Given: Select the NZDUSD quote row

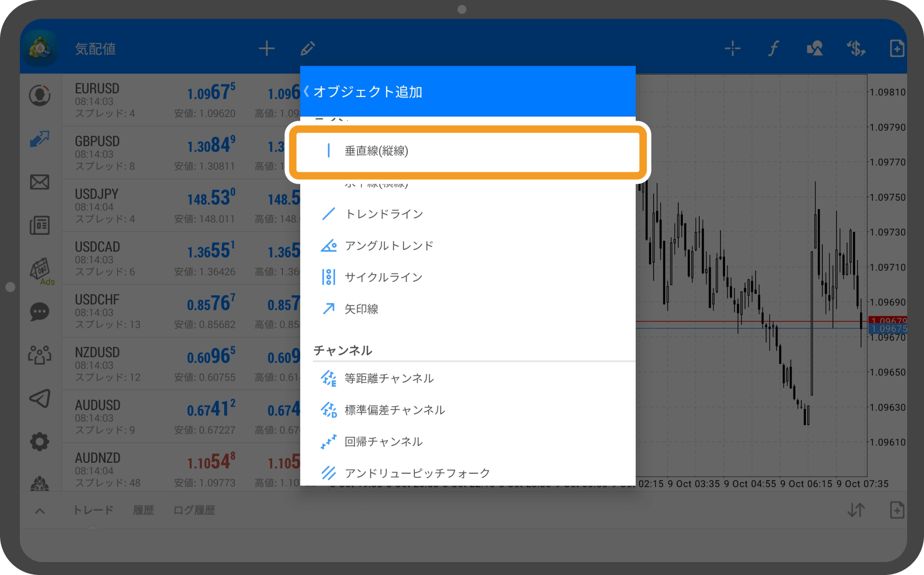Looking at the screenshot, I should click(181, 364).
